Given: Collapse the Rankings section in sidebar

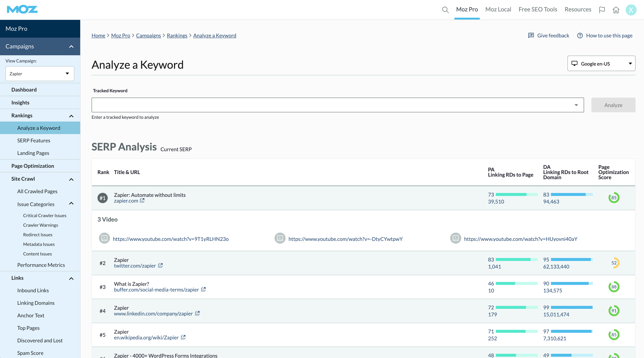Looking at the screenshot, I should [72, 115].
